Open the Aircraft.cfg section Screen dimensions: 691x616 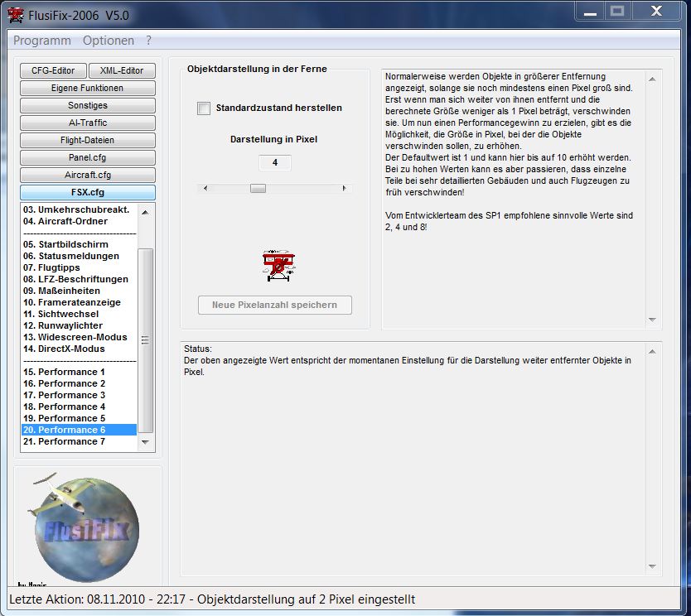[x=87, y=175]
